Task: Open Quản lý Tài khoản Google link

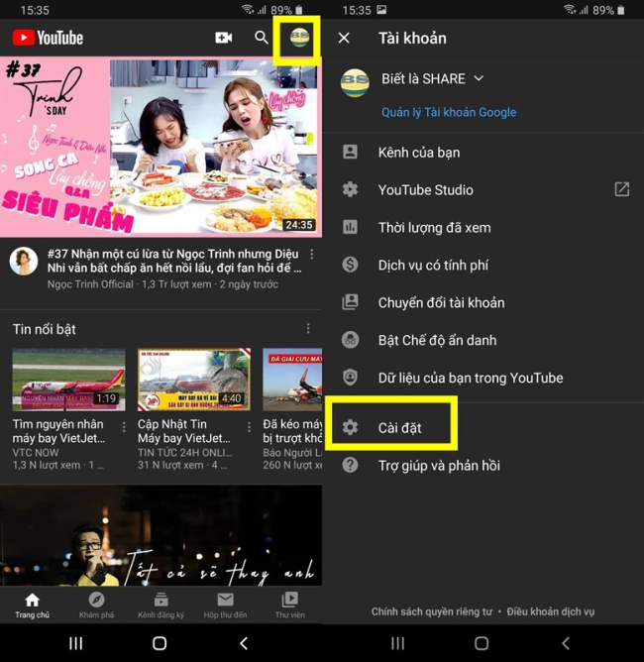Action: click(449, 112)
